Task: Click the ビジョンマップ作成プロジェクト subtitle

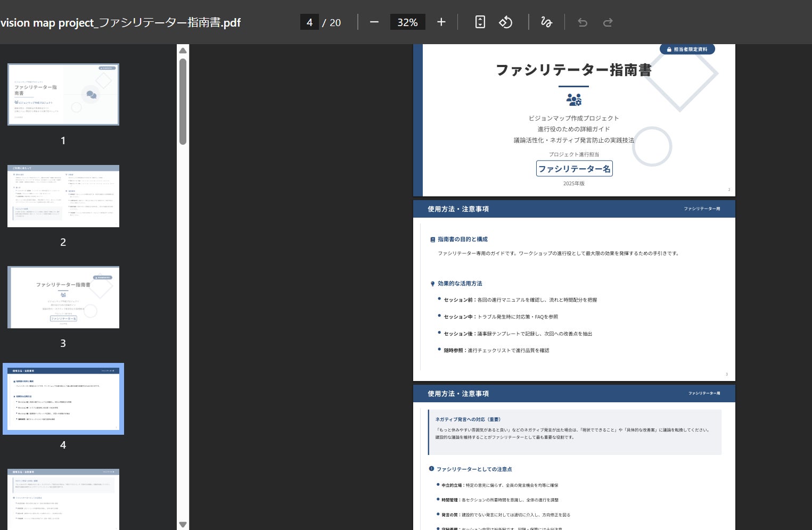Action: coord(573,118)
